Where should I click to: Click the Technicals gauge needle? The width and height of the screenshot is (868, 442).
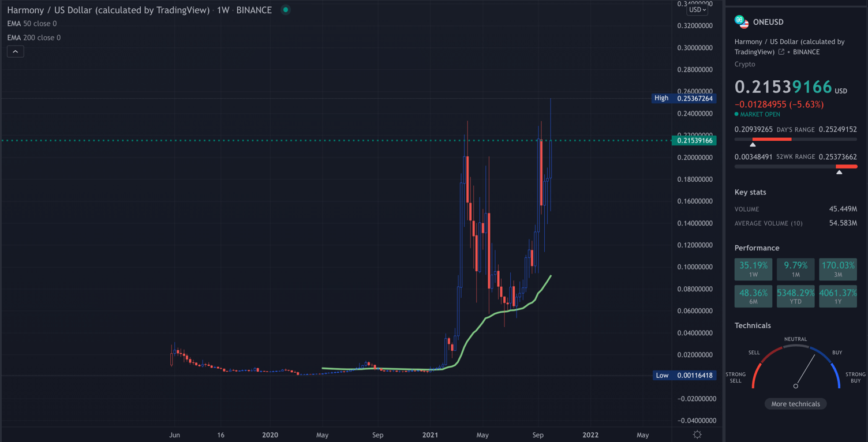click(805, 370)
